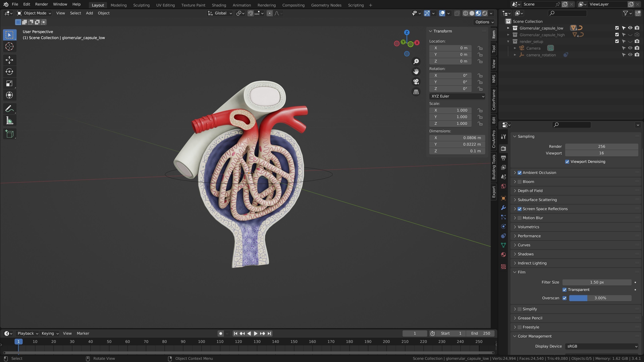This screenshot has width=644, height=362.
Task: Select the Rotate tool
Action: coord(9,72)
